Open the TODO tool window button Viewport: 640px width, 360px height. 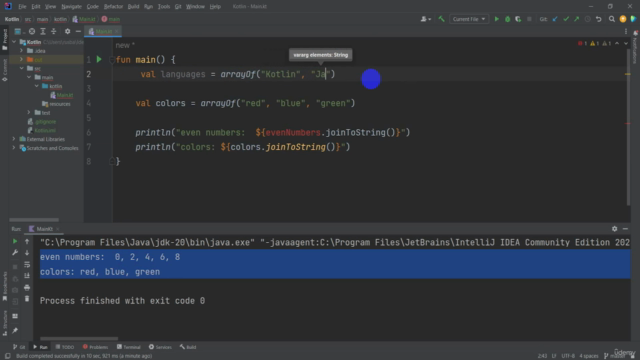pyautogui.click(x=64, y=347)
